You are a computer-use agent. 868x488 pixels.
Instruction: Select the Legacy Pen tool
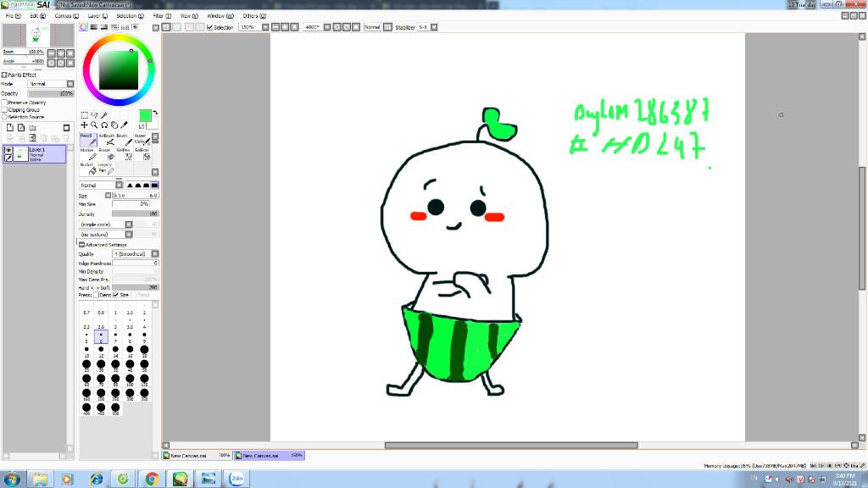click(x=106, y=169)
